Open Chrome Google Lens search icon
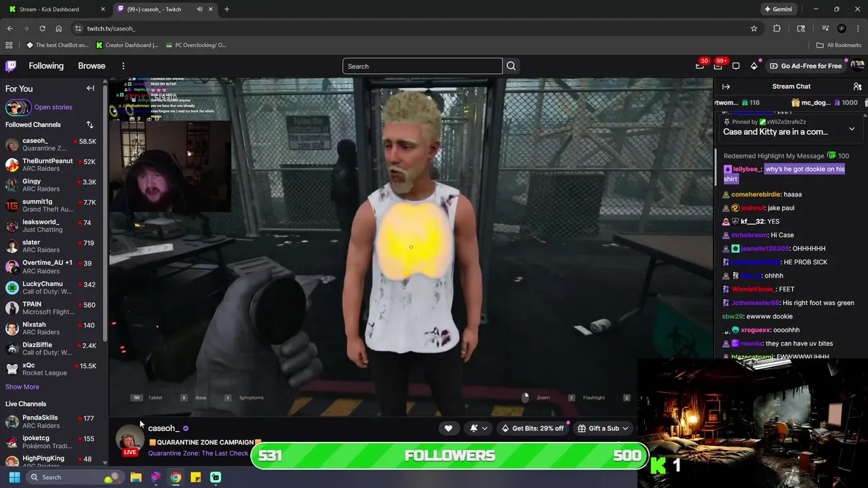The height and width of the screenshot is (488, 868). click(801, 28)
